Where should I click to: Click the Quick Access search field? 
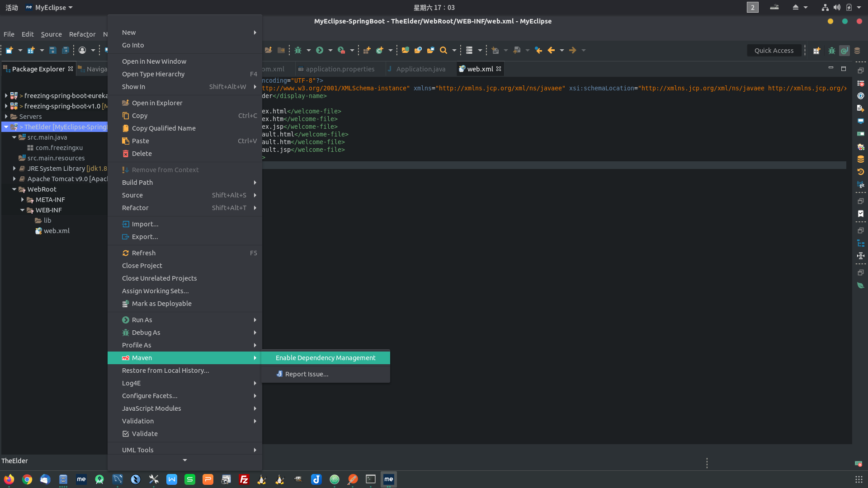click(x=774, y=51)
